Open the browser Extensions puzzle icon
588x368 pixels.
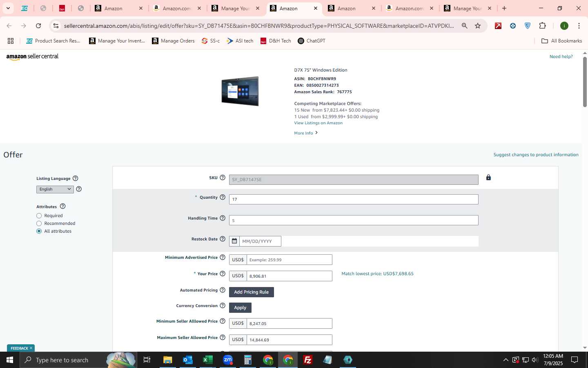(x=542, y=26)
